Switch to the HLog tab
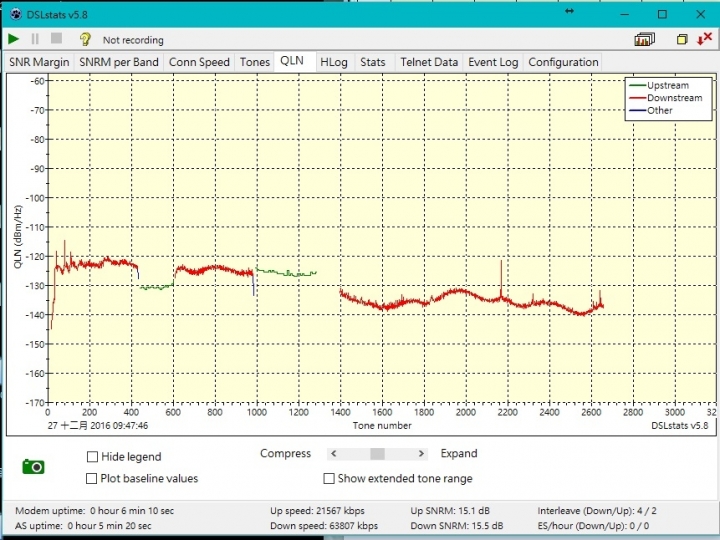The height and width of the screenshot is (540, 720). 334,62
